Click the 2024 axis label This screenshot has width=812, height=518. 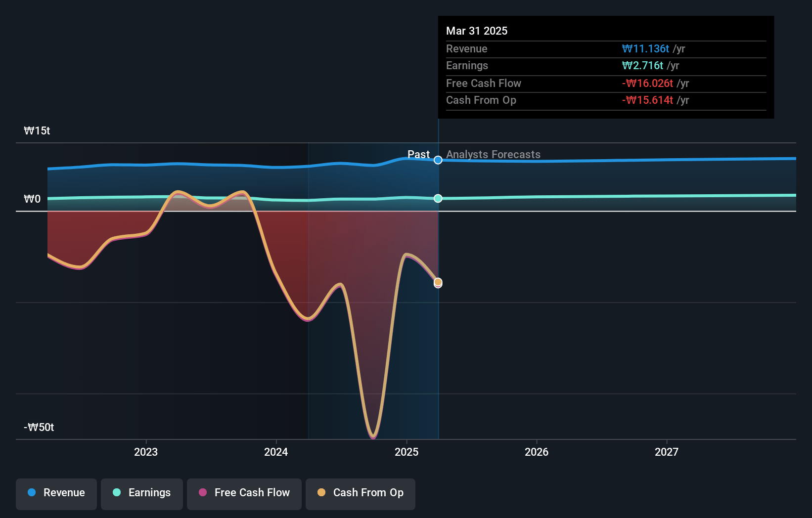pos(276,452)
